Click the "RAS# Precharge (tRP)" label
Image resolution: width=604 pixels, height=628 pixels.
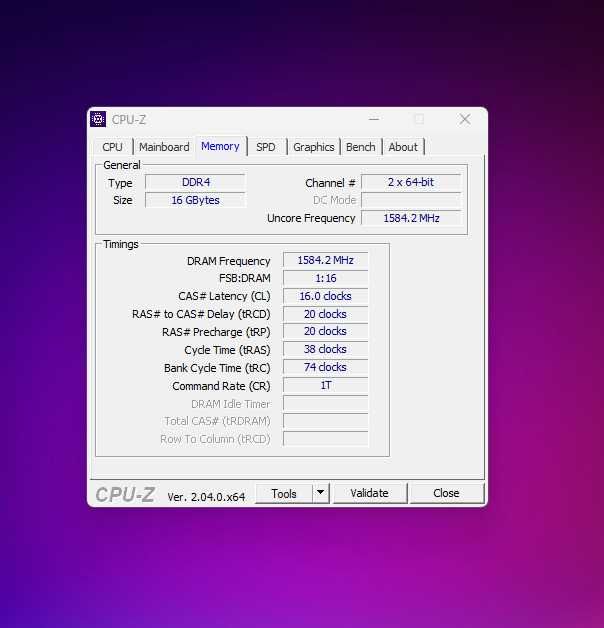click(216, 332)
